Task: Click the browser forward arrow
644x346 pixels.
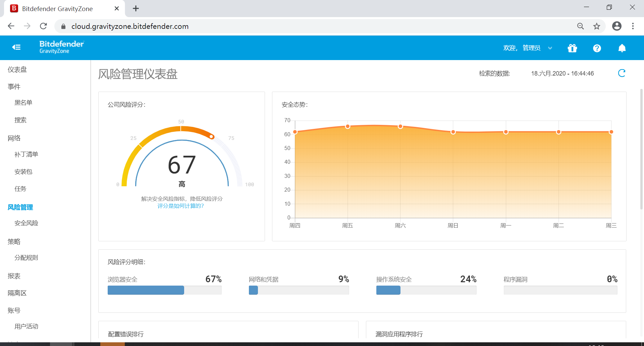Action: (x=27, y=26)
